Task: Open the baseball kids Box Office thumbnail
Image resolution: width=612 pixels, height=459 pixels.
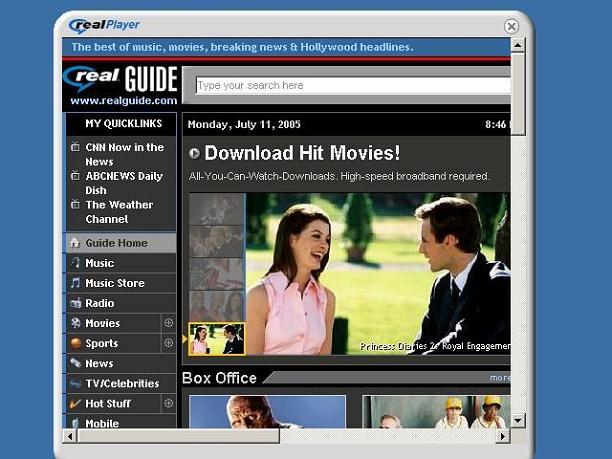Action: click(436, 412)
